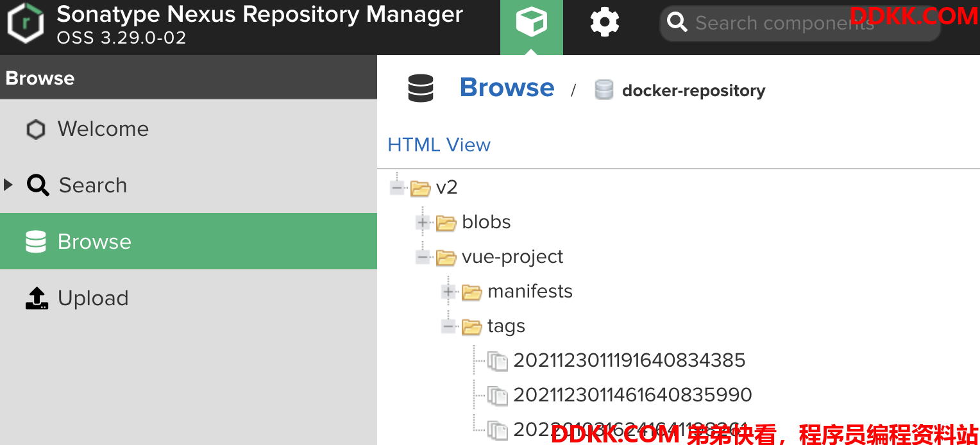This screenshot has height=445, width=980.
Task: Select Browse in the sidebar menu
Action: 189,241
